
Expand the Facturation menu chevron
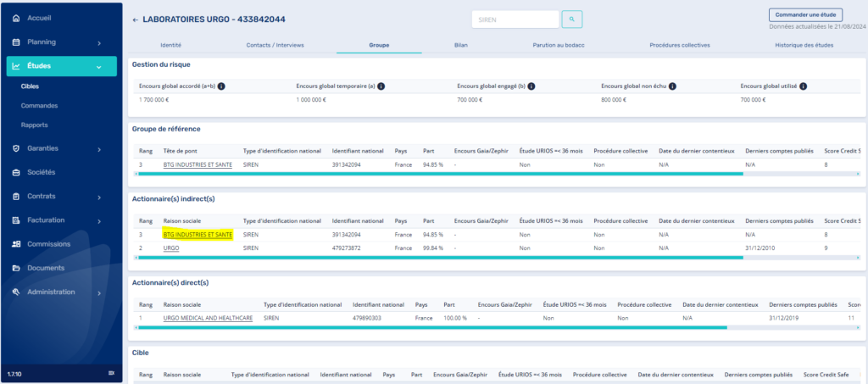pos(99,220)
